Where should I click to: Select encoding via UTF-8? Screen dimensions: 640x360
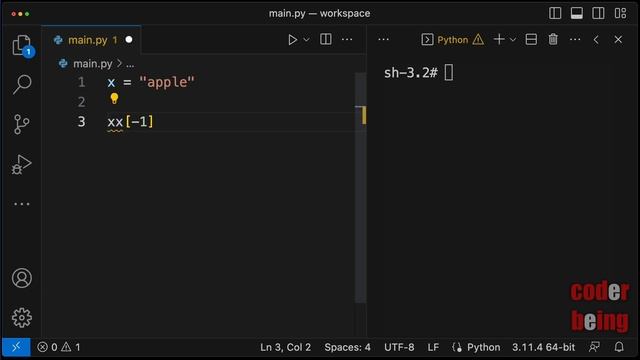399,347
